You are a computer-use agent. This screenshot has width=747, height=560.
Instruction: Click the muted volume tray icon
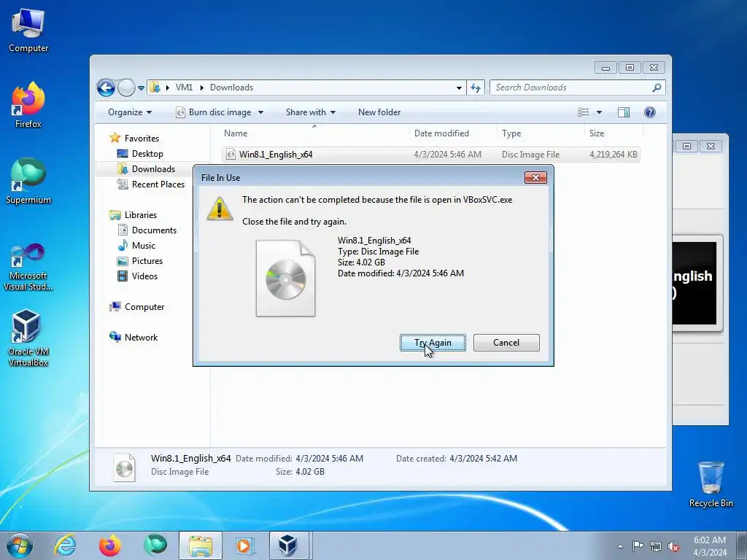tap(673, 546)
